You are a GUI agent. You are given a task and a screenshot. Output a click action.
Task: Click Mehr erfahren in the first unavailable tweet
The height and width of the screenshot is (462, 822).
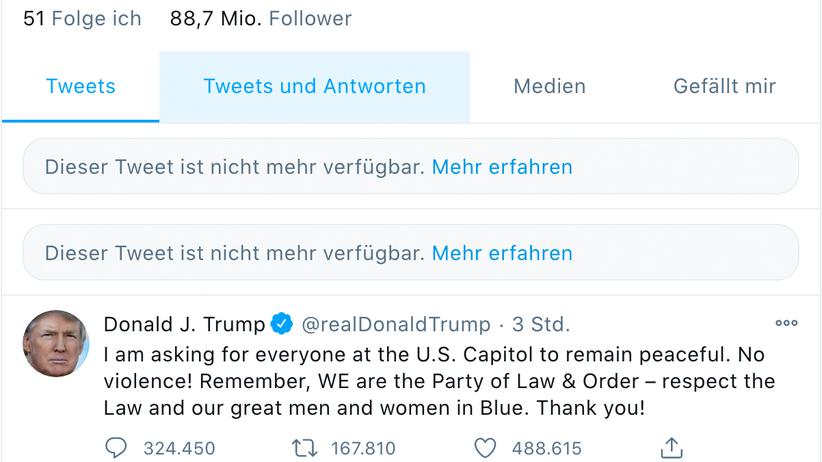tap(502, 167)
